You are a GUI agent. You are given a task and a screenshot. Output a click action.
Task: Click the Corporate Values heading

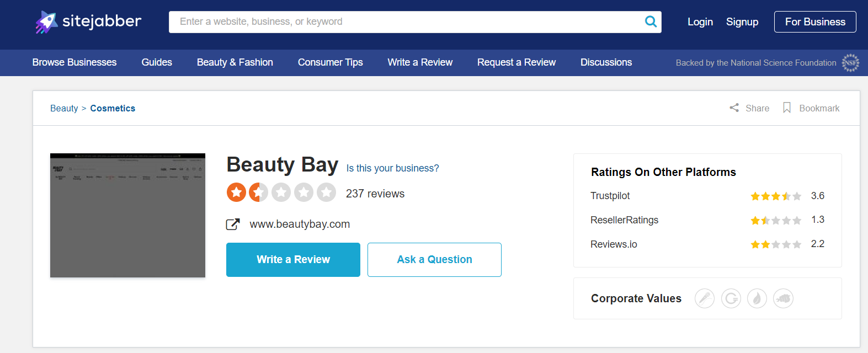pyautogui.click(x=636, y=298)
